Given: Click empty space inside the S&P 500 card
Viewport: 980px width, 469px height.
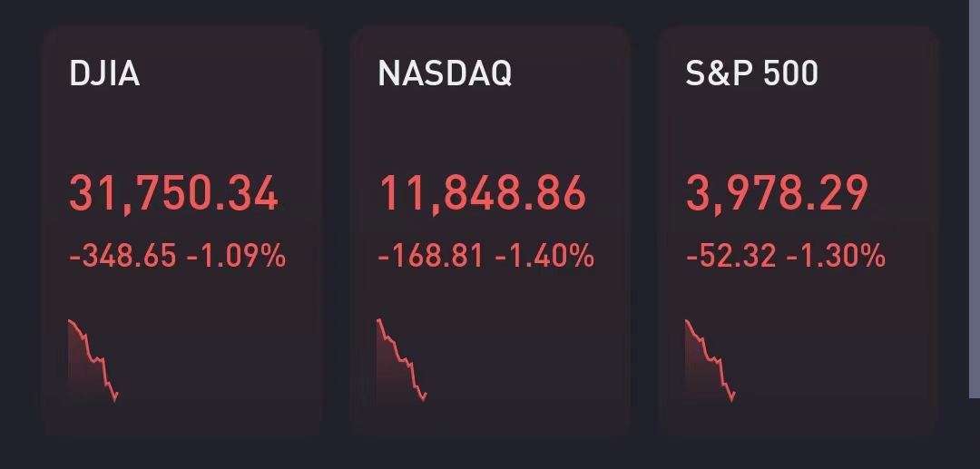Looking at the screenshot, I should 844,363.
